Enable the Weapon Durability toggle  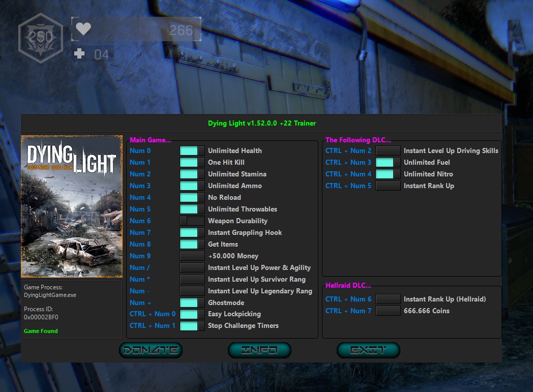pyautogui.click(x=192, y=221)
